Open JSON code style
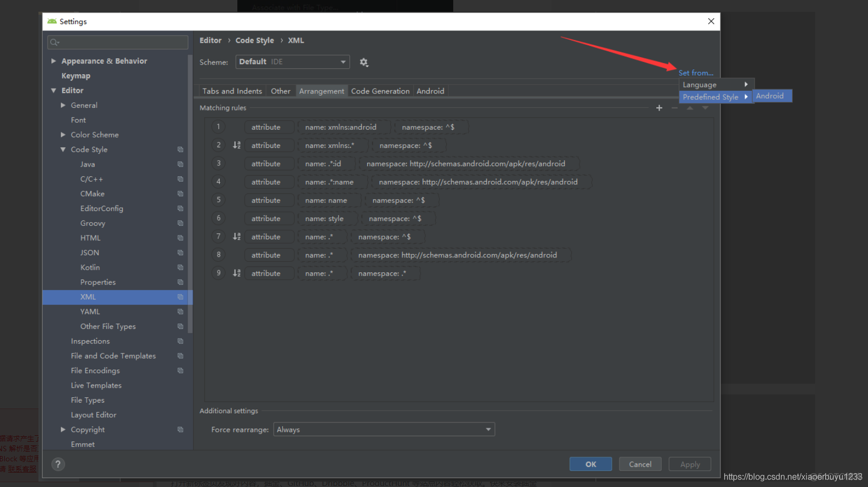 (90, 253)
